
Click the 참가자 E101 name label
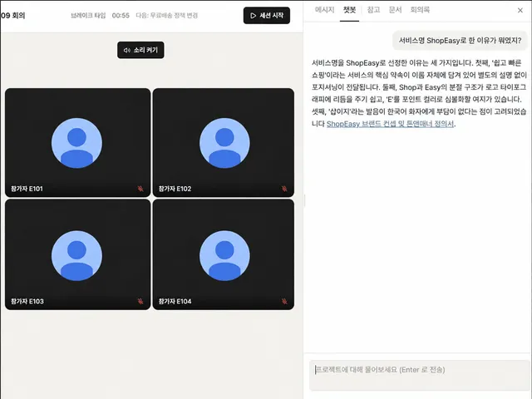pos(27,189)
